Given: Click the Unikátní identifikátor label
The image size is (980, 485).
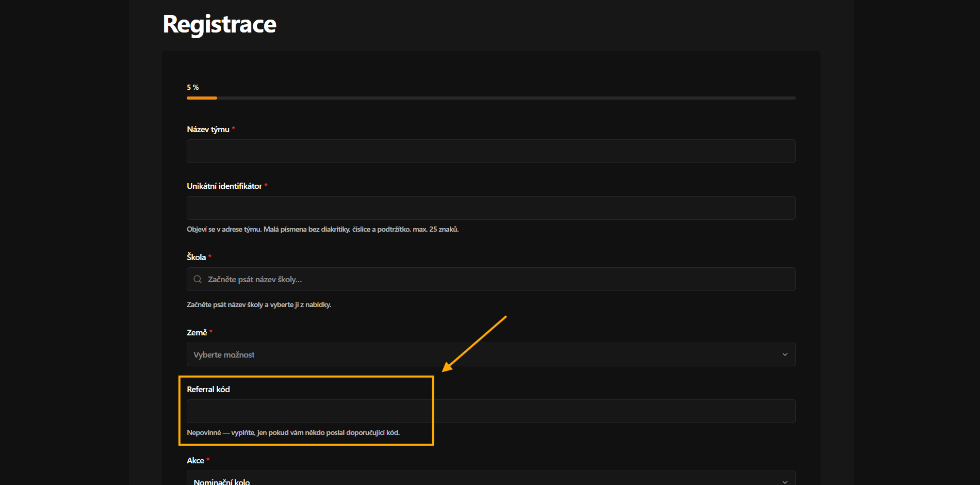Looking at the screenshot, I should tap(224, 186).
